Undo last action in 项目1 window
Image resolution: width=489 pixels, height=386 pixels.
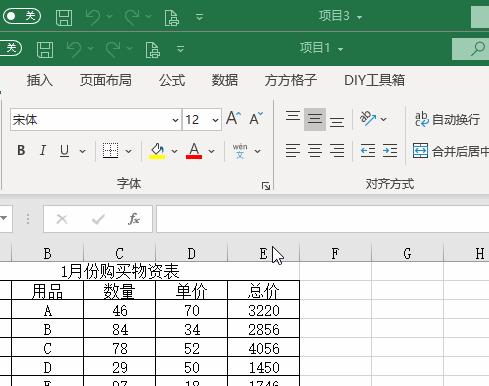tap(74, 49)
